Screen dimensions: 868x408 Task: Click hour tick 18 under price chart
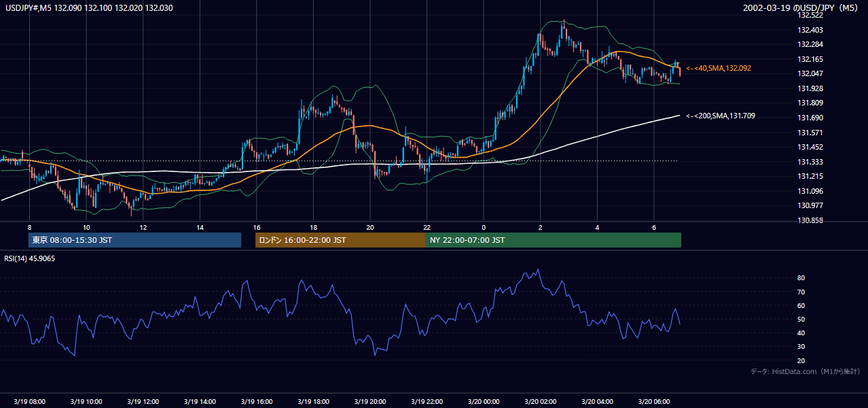tap(313, 227)
